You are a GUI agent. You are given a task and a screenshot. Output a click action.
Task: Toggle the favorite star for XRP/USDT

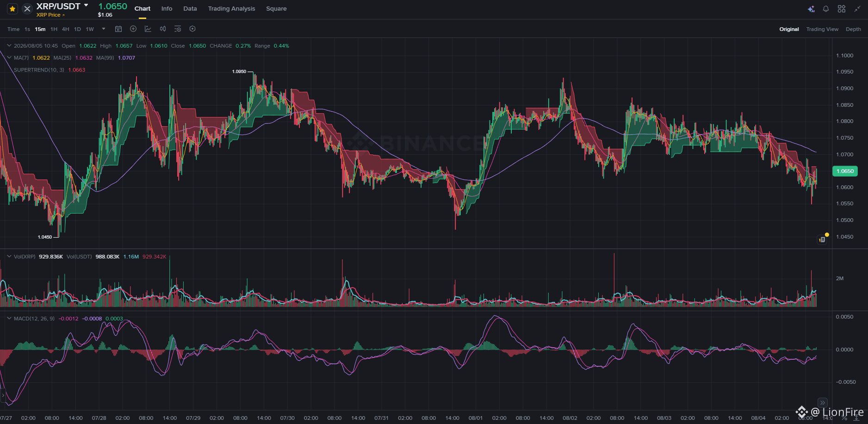pyautogui.click(x=12, y=9)
